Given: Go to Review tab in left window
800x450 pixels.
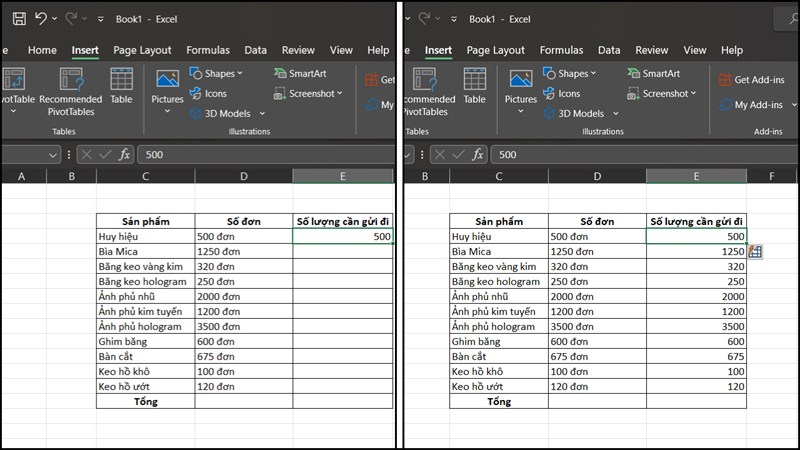Looking at the screenshot, I should pyautogui.click(x=298, y=50).
